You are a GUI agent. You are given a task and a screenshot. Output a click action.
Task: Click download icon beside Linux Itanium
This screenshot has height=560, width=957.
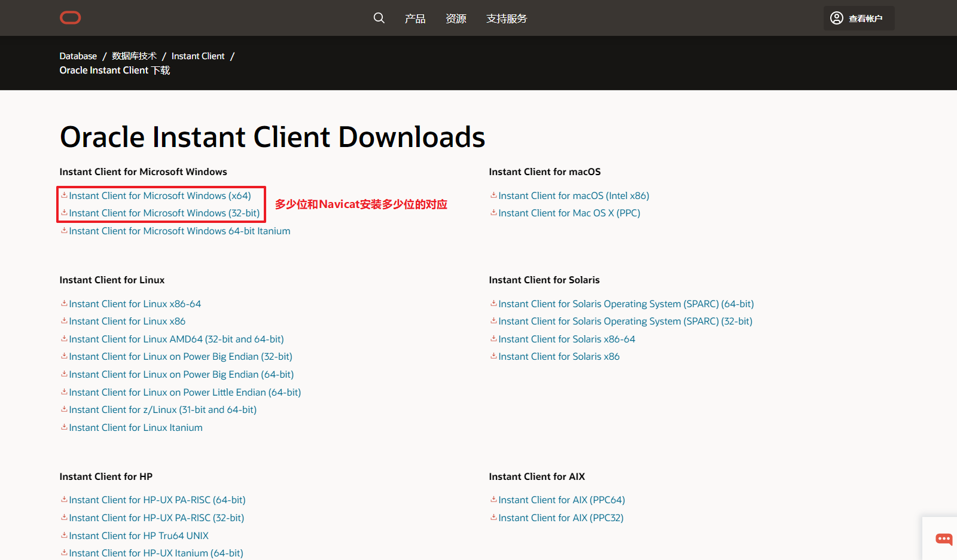click(64, 427)
